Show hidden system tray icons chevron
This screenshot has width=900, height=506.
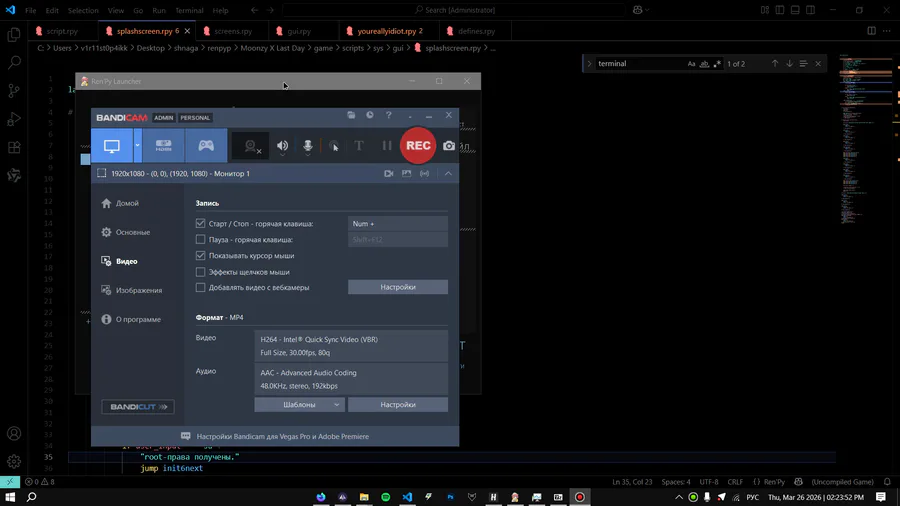pos(679,497)
